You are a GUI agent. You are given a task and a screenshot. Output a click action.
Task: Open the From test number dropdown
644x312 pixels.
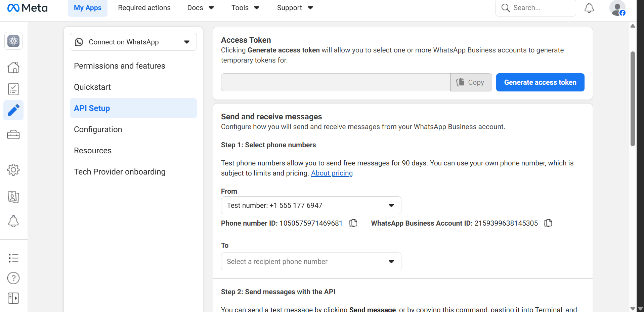click(311, 205)
